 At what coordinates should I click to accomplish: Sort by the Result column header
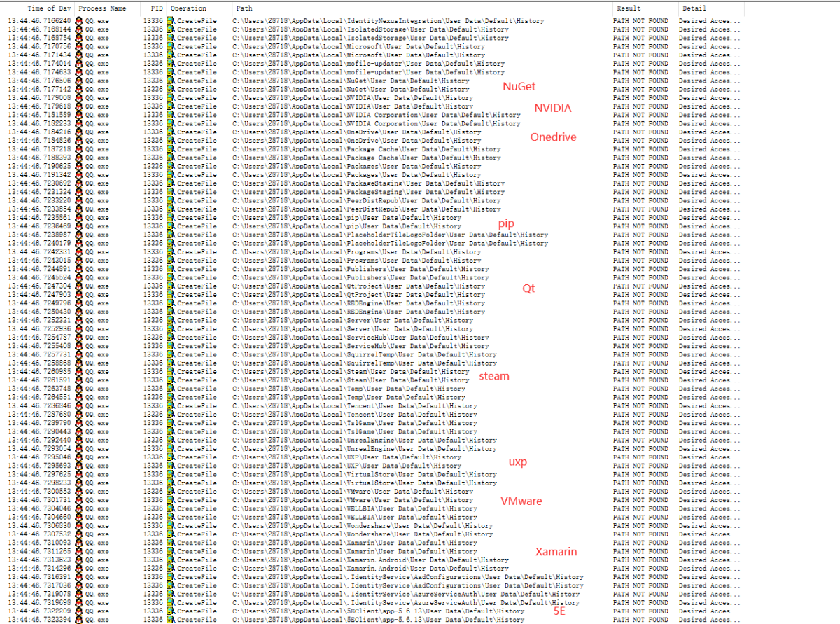[x=628, y=8]
